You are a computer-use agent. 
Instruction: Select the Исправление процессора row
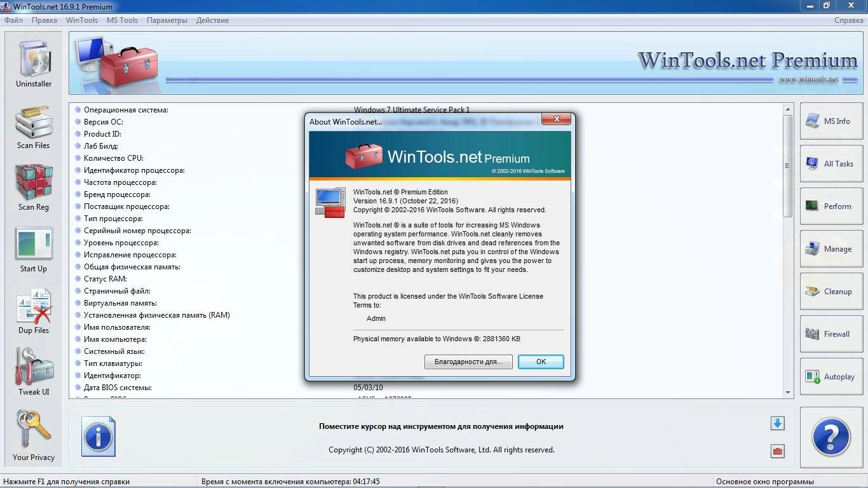[427, 255]
